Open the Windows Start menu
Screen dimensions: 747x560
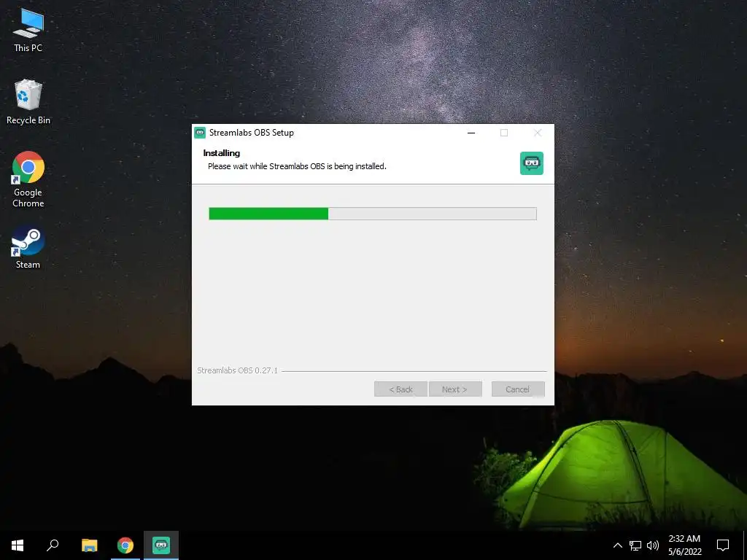tap(18, 545)
